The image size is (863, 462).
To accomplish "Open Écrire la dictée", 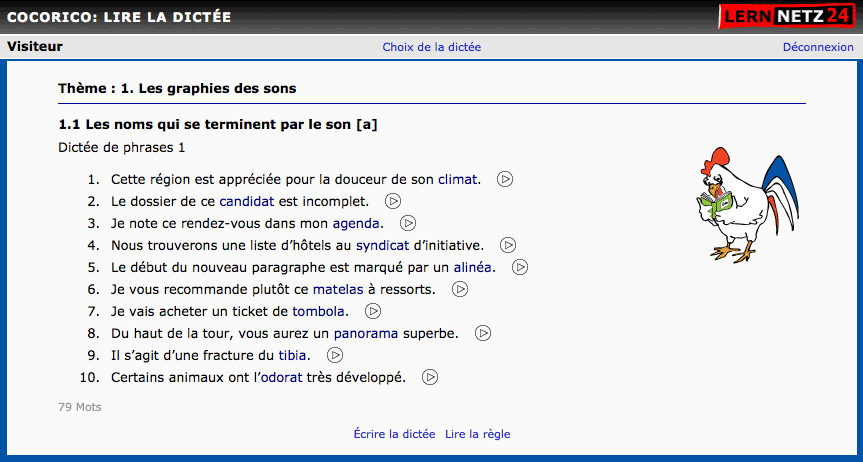I will [394, 434].
